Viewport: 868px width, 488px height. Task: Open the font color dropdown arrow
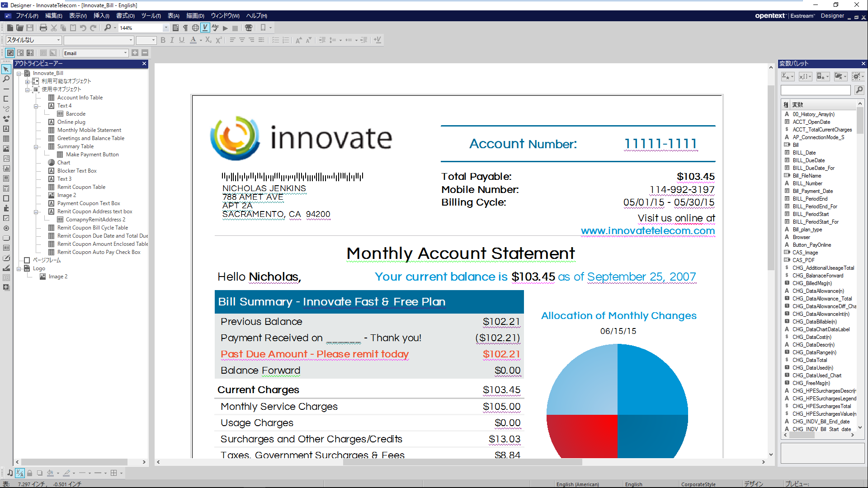click(201, 40)
